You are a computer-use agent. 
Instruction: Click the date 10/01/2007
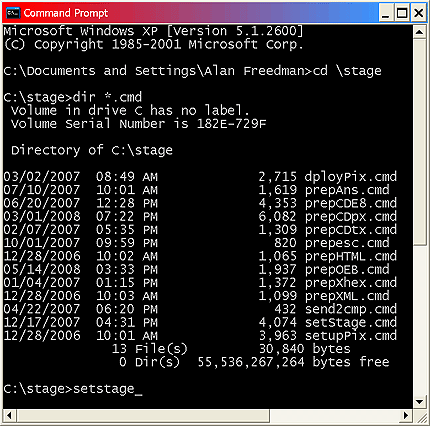coord(42,243)
